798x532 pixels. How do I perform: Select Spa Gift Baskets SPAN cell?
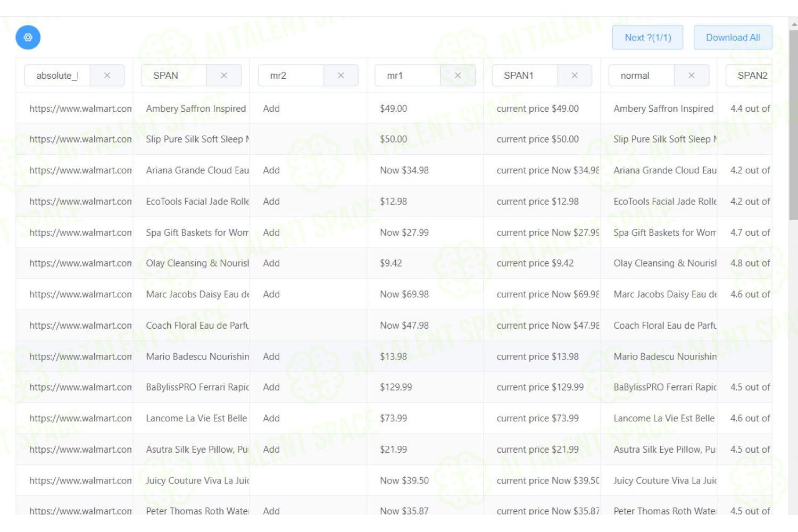(x=192, y=232)
